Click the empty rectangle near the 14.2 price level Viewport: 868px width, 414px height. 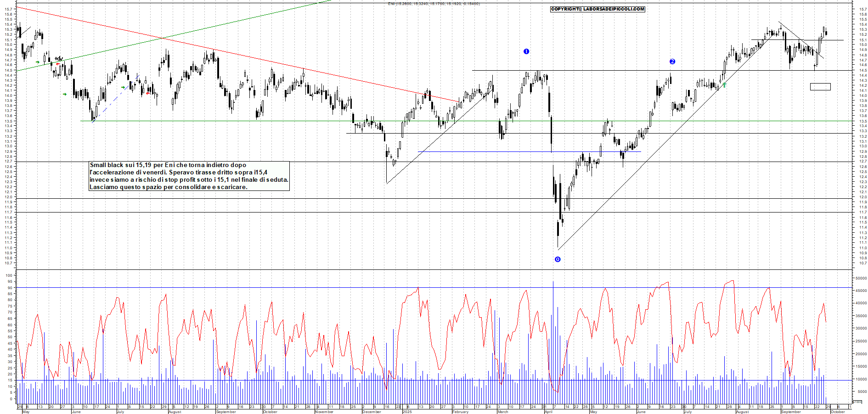[820, 86]
